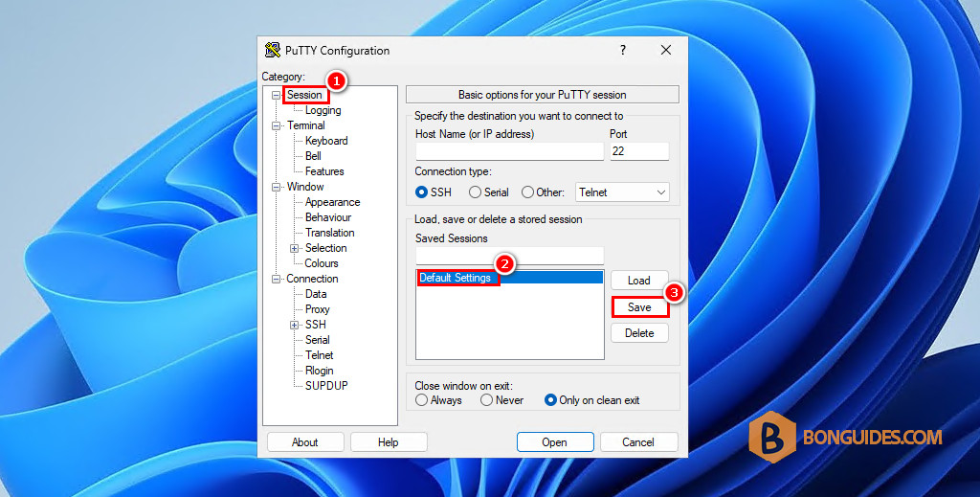
Task: Click the Save session button
Action: pos(639,307)
